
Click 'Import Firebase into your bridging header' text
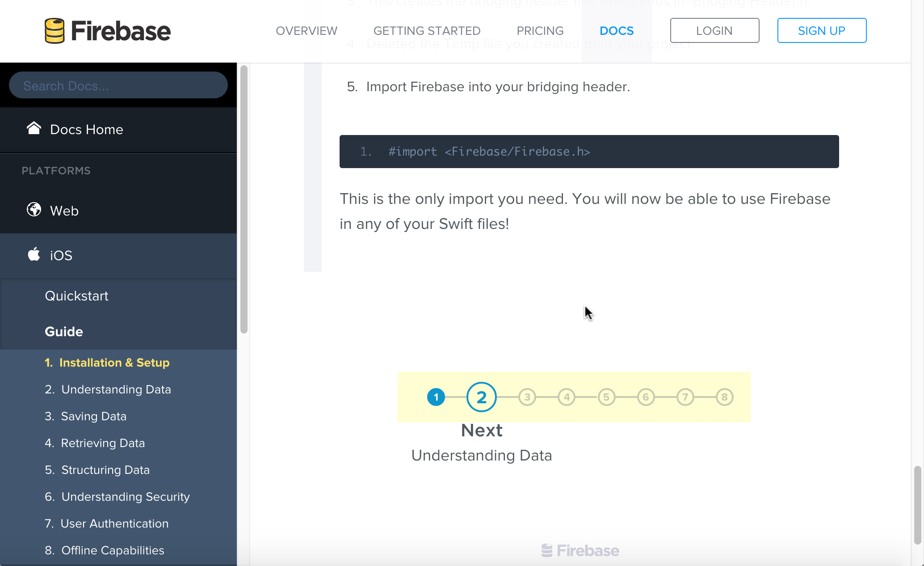pos(498,87)
